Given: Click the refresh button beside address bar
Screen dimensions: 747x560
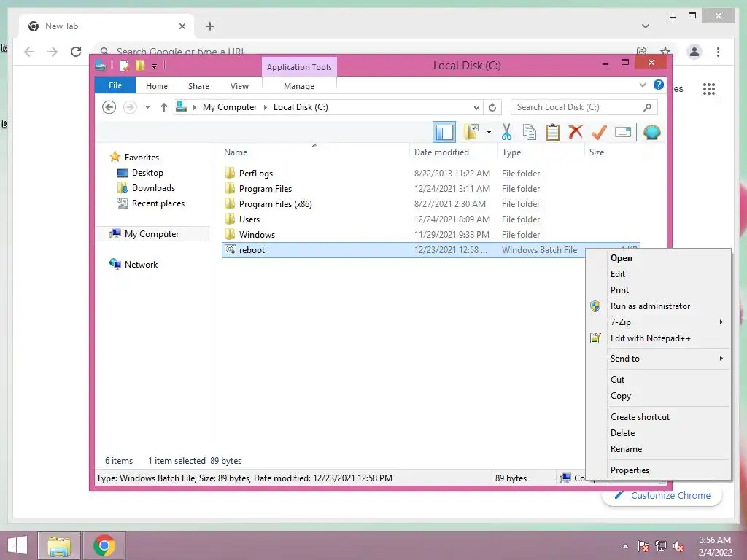Looking at the screenshot, I should pyautogui.click(x=492, y=107).
